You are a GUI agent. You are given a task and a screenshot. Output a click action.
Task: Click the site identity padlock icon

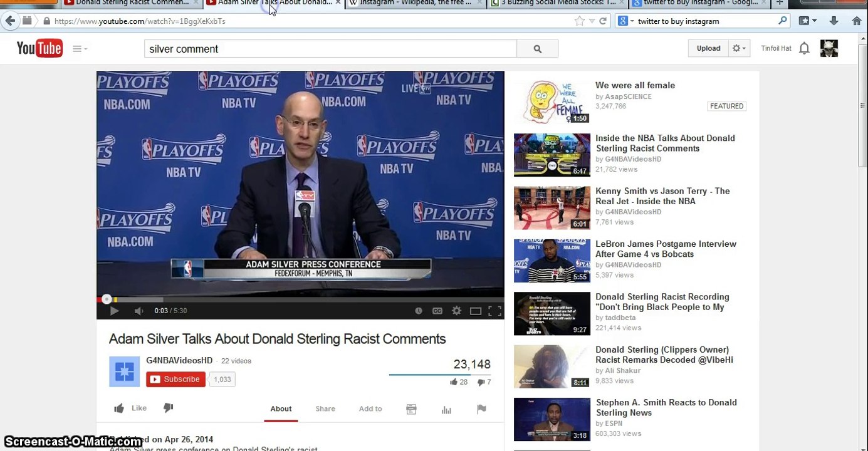click(x=46, y=21)
